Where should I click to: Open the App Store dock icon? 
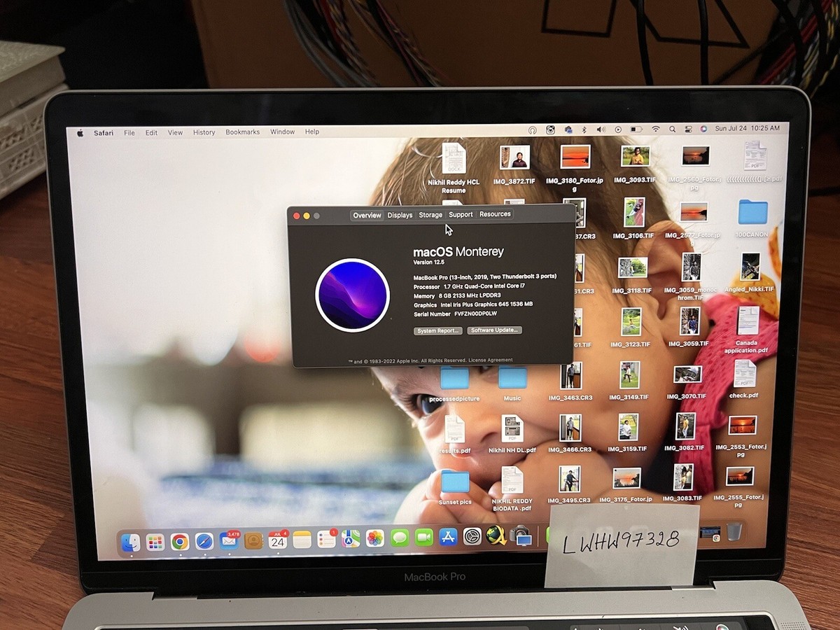(449, 537)
